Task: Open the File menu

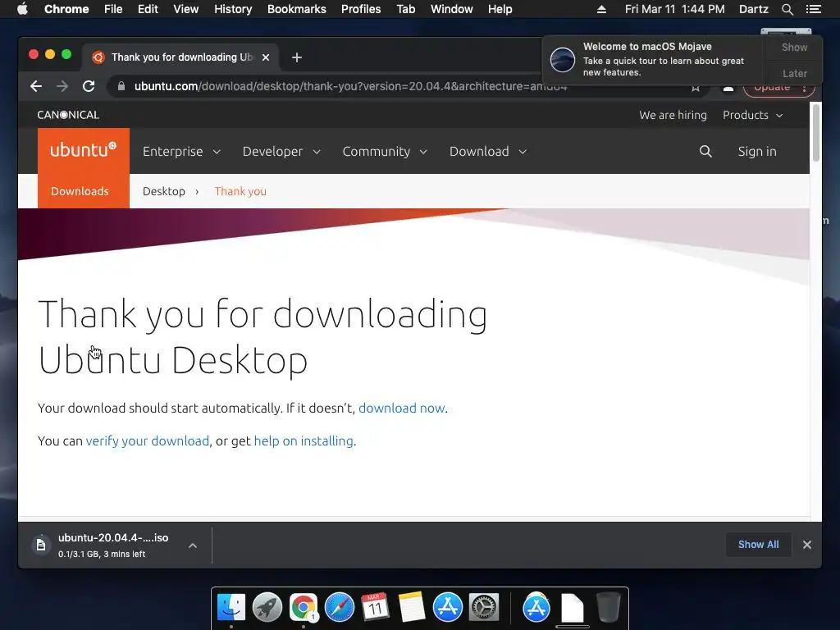Action: (113, 9)
